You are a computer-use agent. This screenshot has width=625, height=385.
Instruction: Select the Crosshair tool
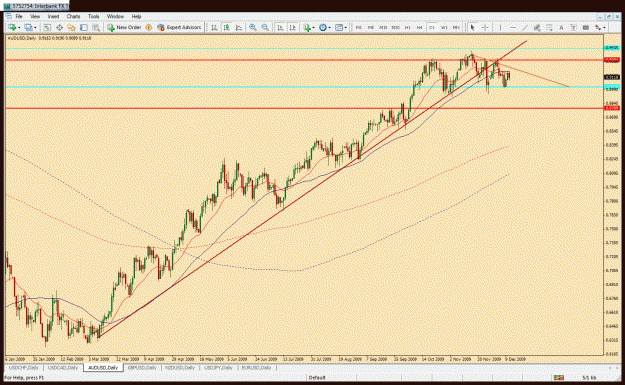(485, 28)
